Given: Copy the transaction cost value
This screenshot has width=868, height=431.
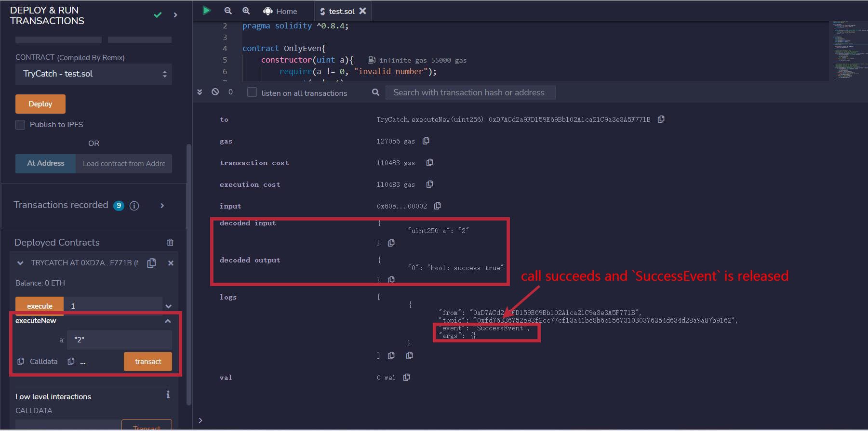Looking at the screenshot, I should tap(429, 163).
